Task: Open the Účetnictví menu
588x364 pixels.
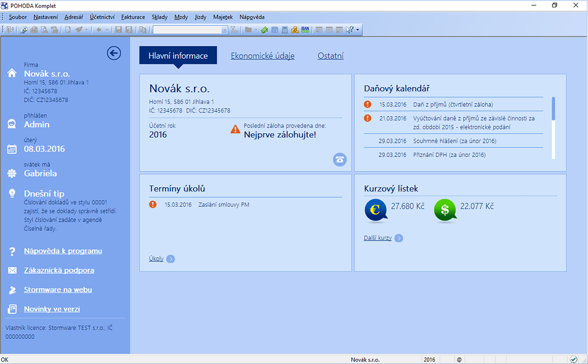Action: click(x=102, y=17)
